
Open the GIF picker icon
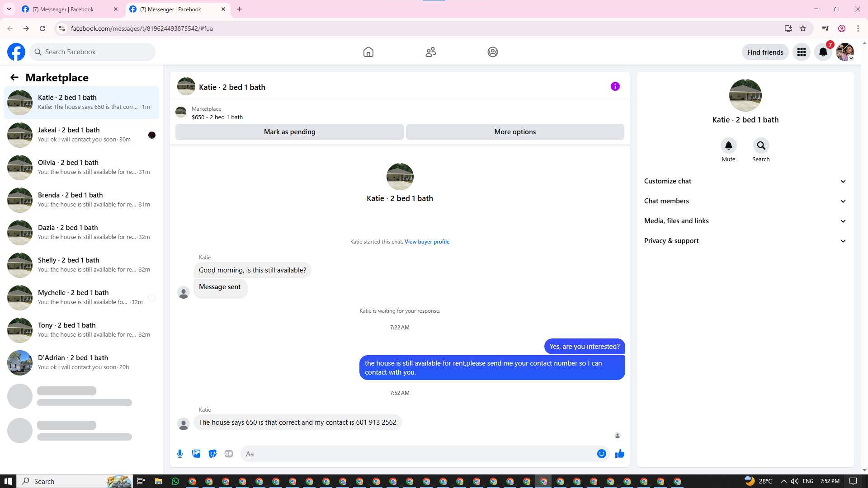229,454
